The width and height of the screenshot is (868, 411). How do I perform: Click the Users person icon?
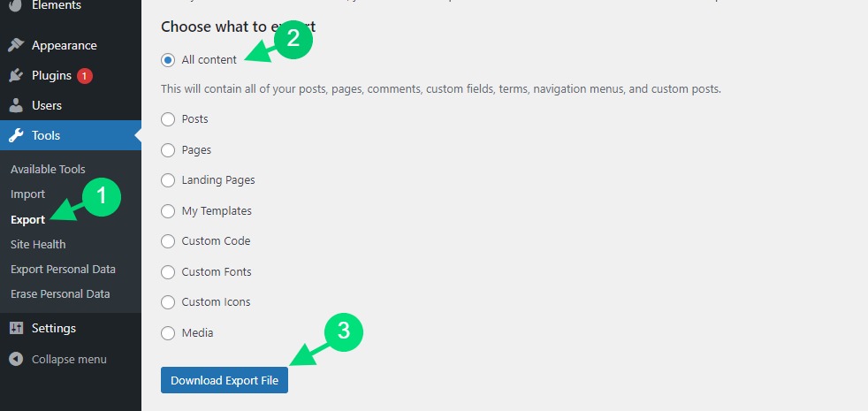16,105
